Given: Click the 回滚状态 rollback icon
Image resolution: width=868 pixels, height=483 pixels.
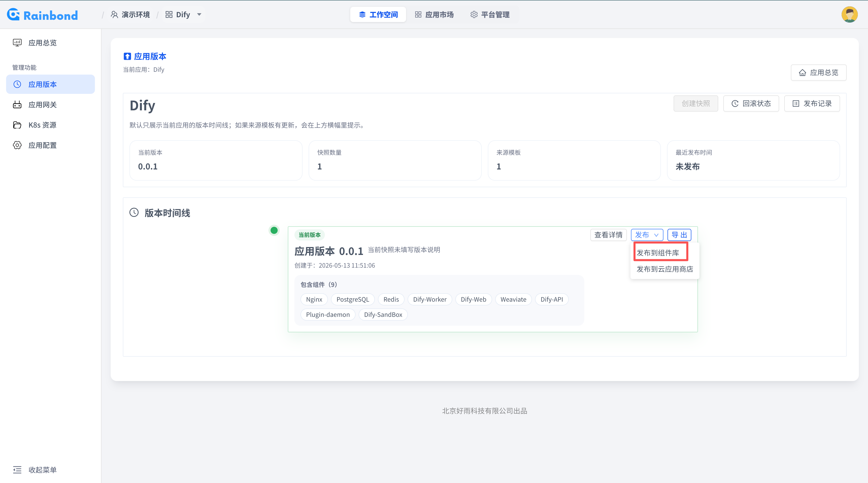Looking at the screenshot, I should pyautogui.click(x=735, y=103).
